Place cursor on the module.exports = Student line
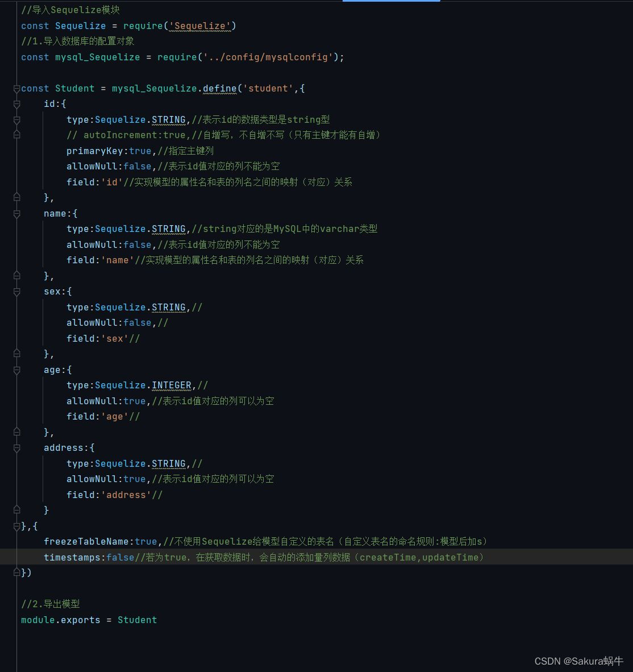The image size is (633, 672). pyautogui.click(x=89, y=620)
